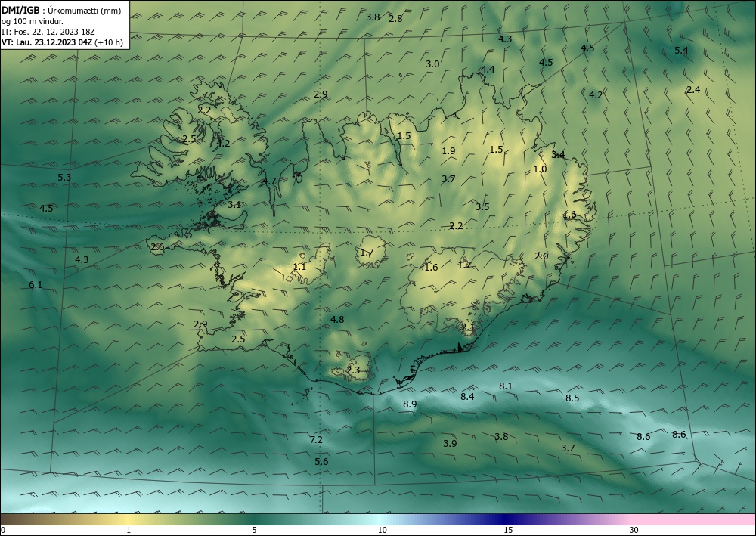Click the value 4.8 in the south
The width and height of the screenshot is (756, 536).
337,320
